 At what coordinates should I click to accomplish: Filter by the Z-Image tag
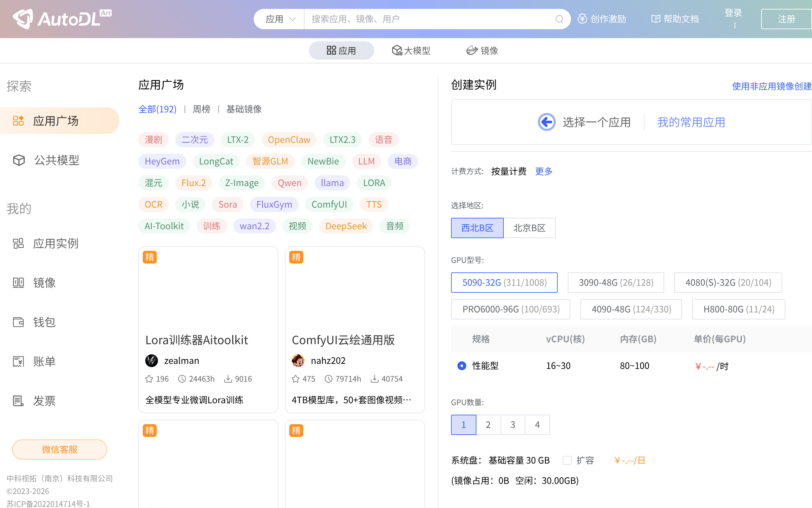242,183
